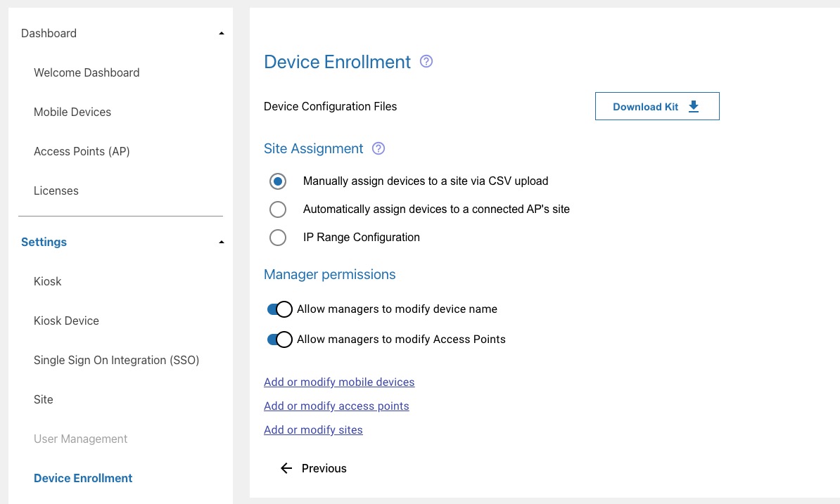Open the Kiosk Device settings page
Image resolution: width=840 pixels, height=504 pixels.
pos(66,321)
